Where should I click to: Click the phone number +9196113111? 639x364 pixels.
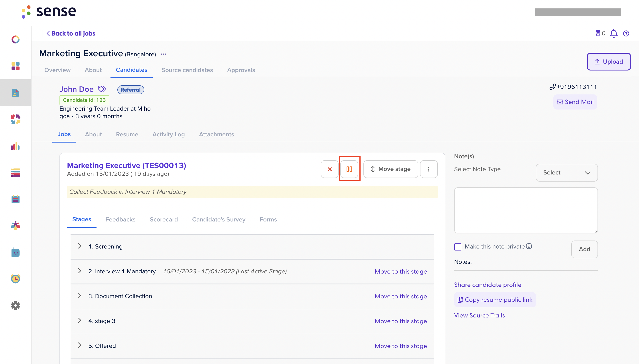tap(576, 87)
